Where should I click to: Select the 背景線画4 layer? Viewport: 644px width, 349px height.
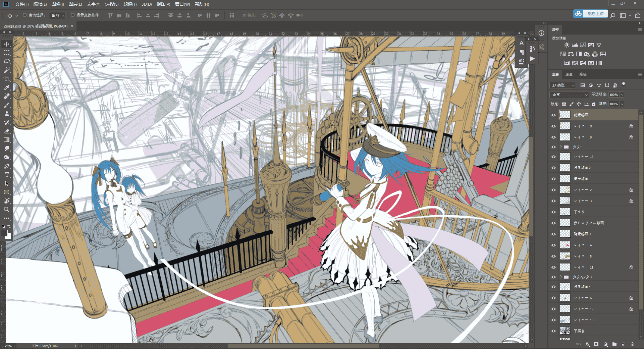tap(599, 287)
